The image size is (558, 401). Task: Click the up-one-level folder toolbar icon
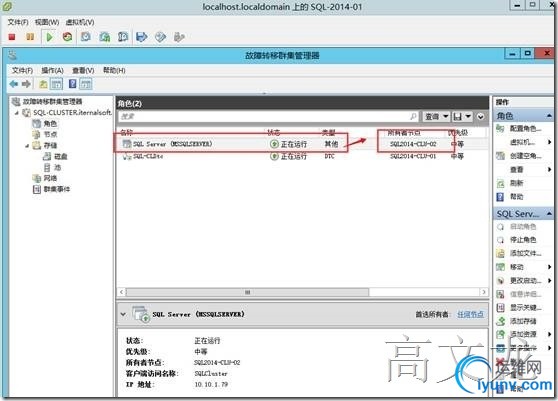(x=43, y=84)
